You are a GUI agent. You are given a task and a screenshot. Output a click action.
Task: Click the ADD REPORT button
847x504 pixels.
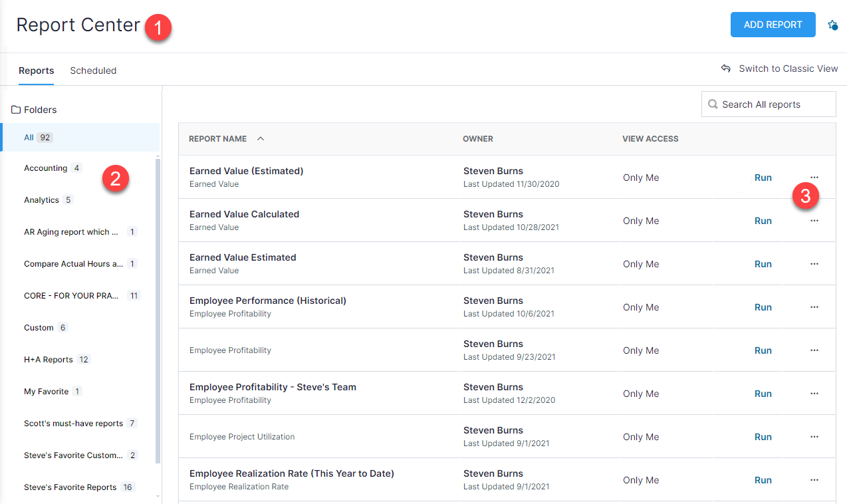(x=773, y=25)
